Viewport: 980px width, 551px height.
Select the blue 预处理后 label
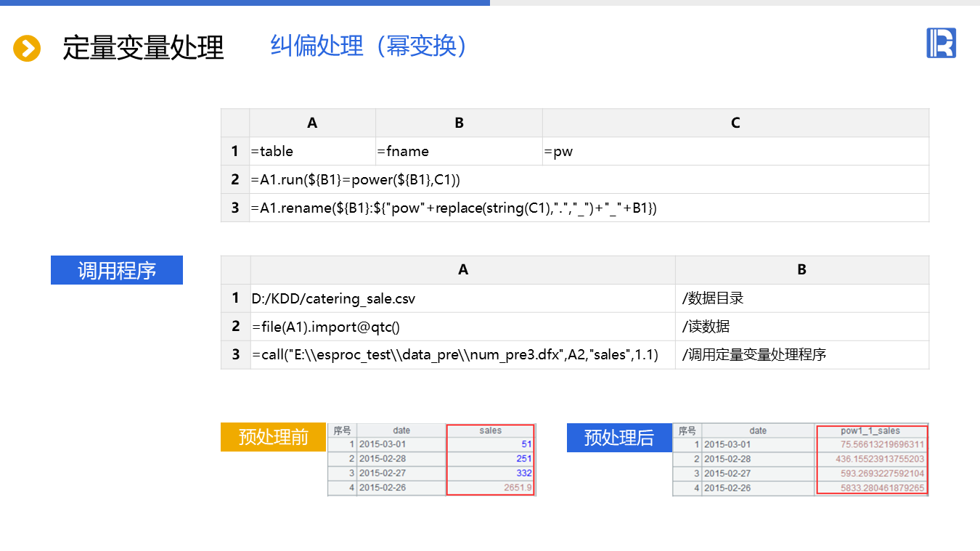coord(618,438)
